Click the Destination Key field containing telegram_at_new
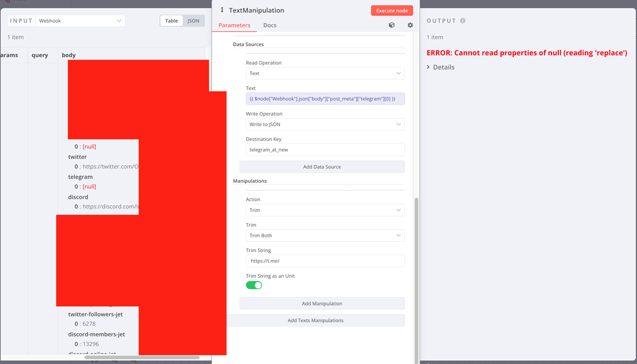This screenshot has height=364, width=637. coord(325,149)
